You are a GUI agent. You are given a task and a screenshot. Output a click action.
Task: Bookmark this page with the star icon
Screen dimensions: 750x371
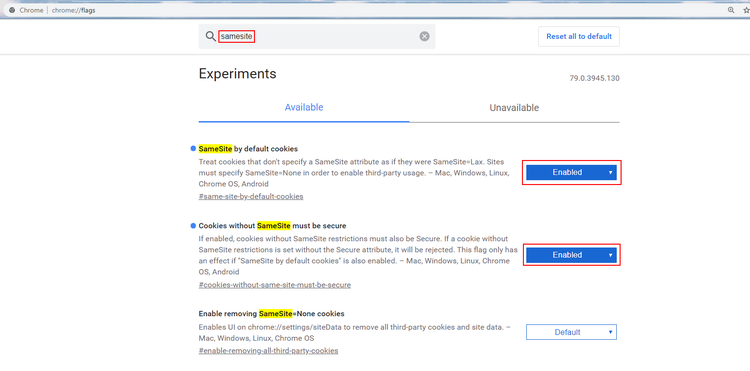pyautogui.click(x=746, y=10)
